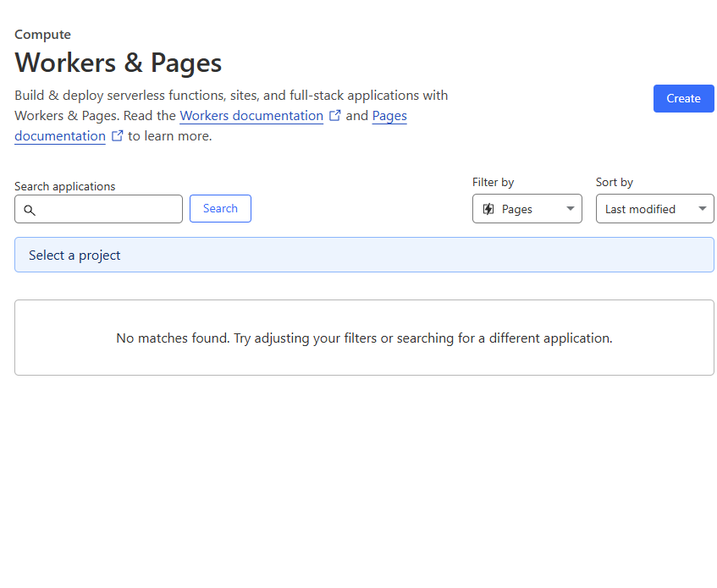
Task: Click the Pages lightning icon in filter
Action: tap(488, 209)
